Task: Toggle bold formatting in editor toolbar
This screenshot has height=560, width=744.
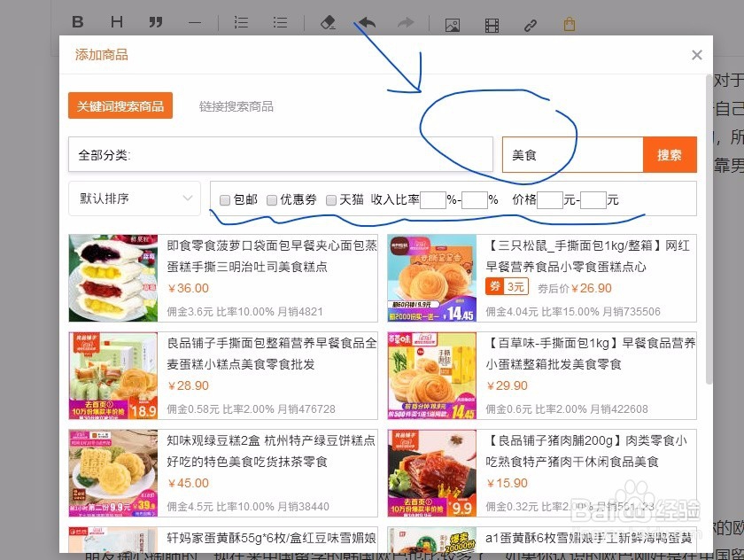Action: [78, 22]
